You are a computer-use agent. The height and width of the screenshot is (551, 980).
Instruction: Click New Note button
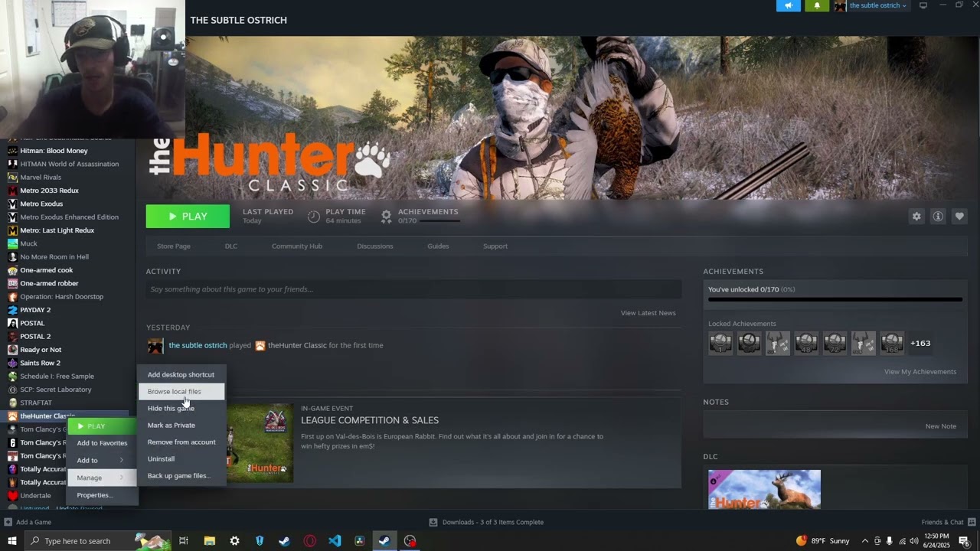pos(940,426)
